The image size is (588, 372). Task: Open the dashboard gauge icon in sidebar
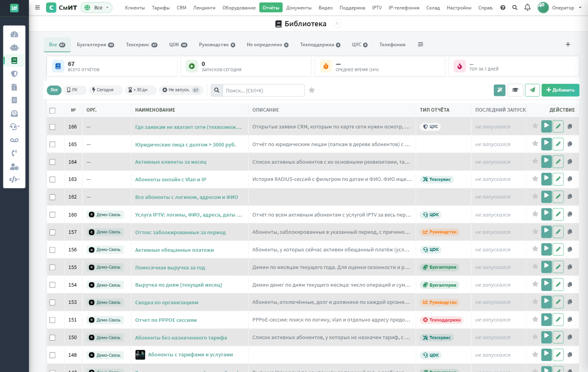click(x=14, y=34)
